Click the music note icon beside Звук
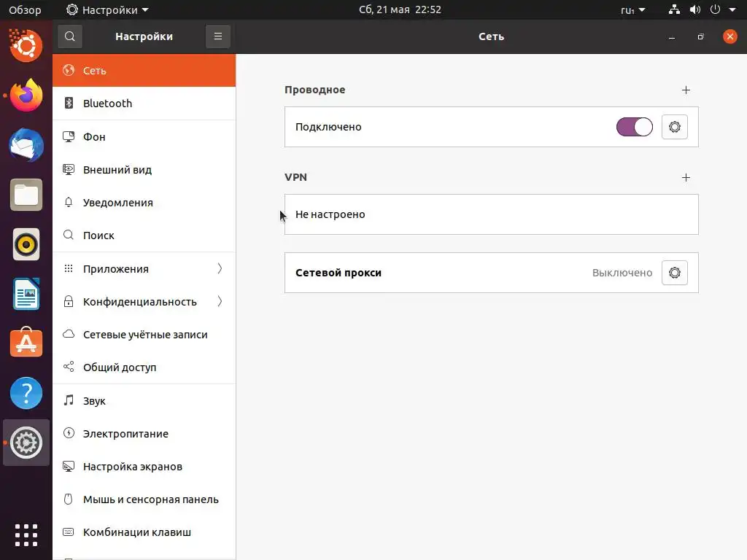 pyautogui.click(x=69, y=400)
